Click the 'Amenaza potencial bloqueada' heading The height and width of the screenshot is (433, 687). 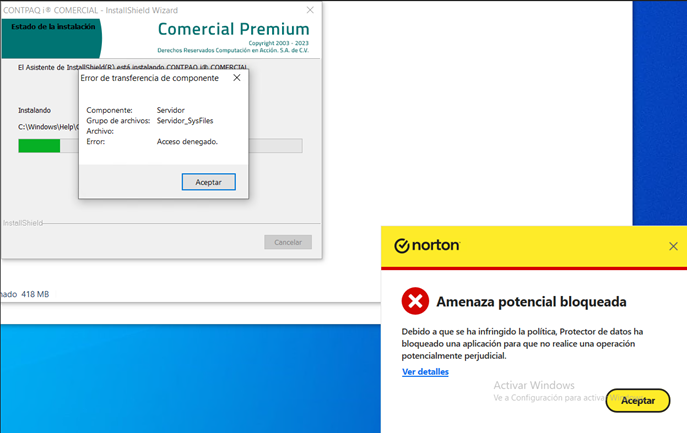531,302
